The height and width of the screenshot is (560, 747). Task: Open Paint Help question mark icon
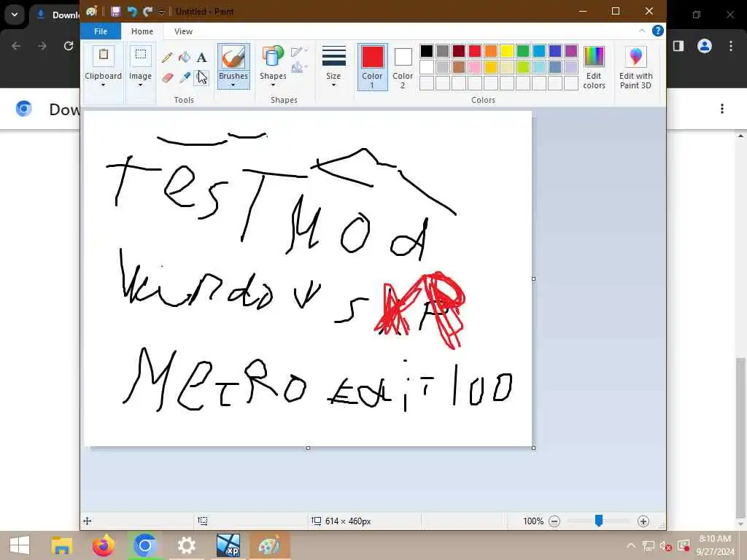[657, 31]
